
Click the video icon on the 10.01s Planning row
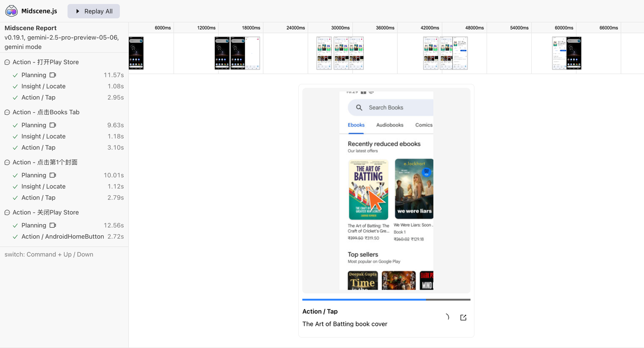pyautogui.click(x=53, y=175)
